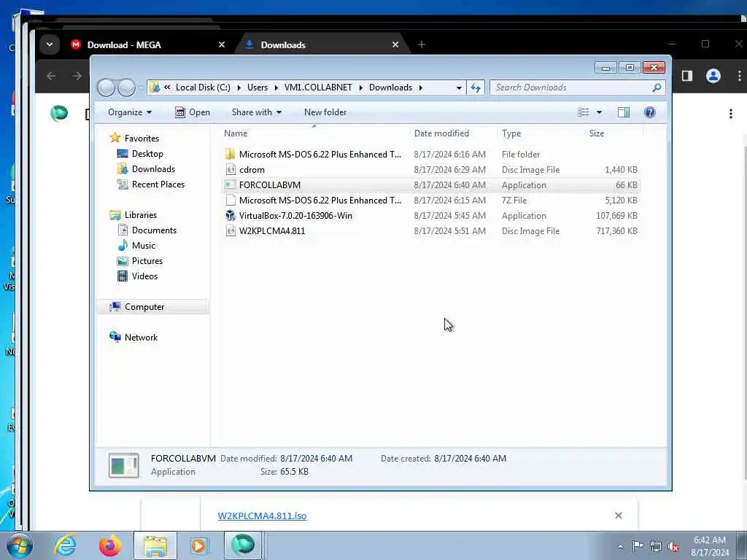Select Computer in navigation pane
The height and width of the screenshot is (560, 747).
(152, 307)
